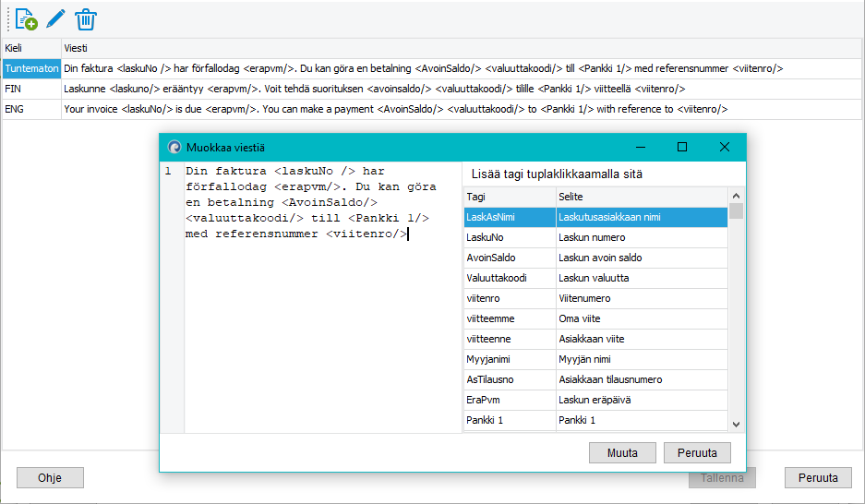Click the description 'Myyjän nimi'
Viewport: 865px width, 504px height.
[x=642, y=359]
